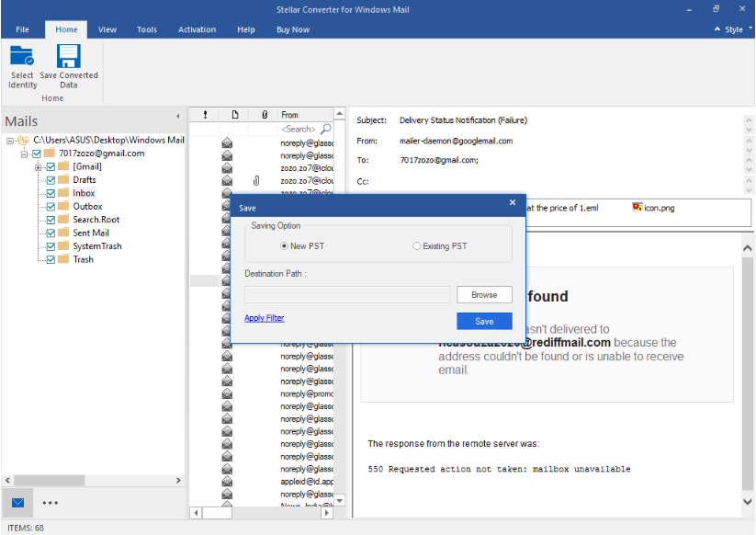
Task: Click the envelope icon of noreply@promo row
Action: pos(227,393)
